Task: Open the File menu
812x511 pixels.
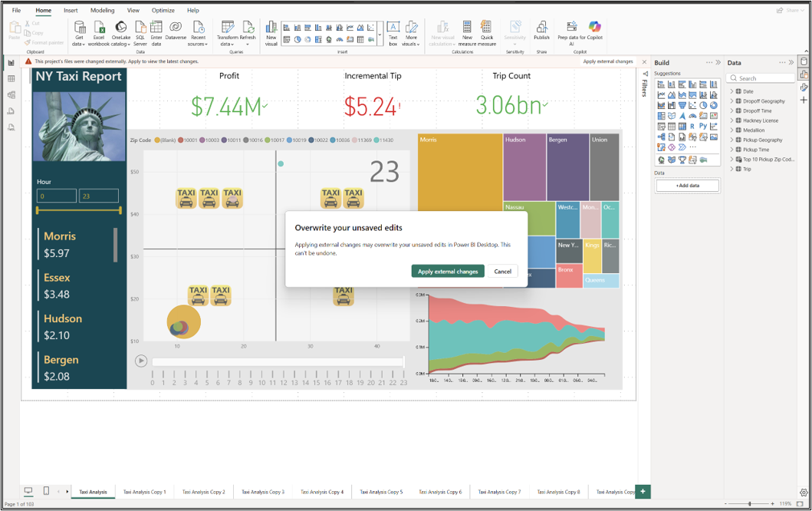Action: pyautogui.click(x=17, y=11)
